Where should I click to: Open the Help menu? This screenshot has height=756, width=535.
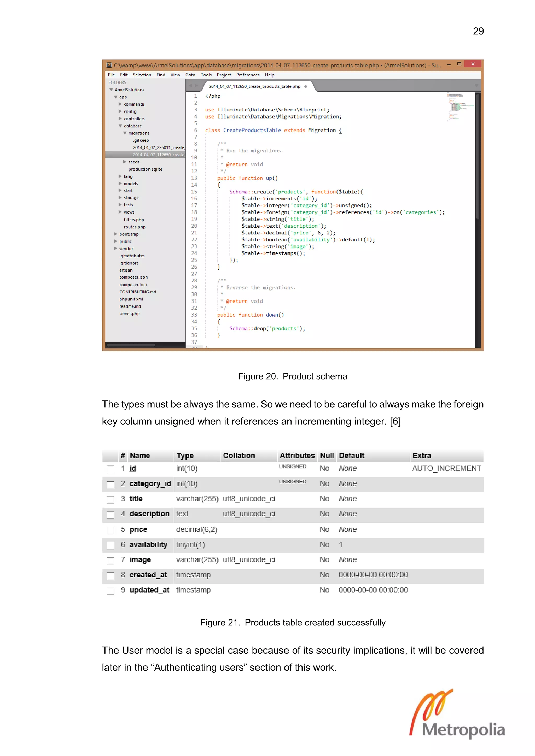tap(269, 75)
